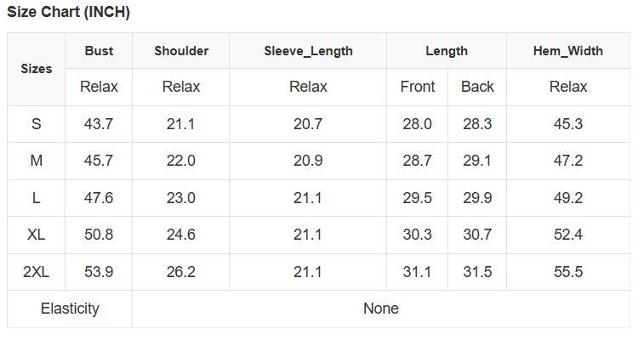Click the Front sub-header under Length
Image resolution: width=644 pixels, height=340 pixels.
[418, 87]
